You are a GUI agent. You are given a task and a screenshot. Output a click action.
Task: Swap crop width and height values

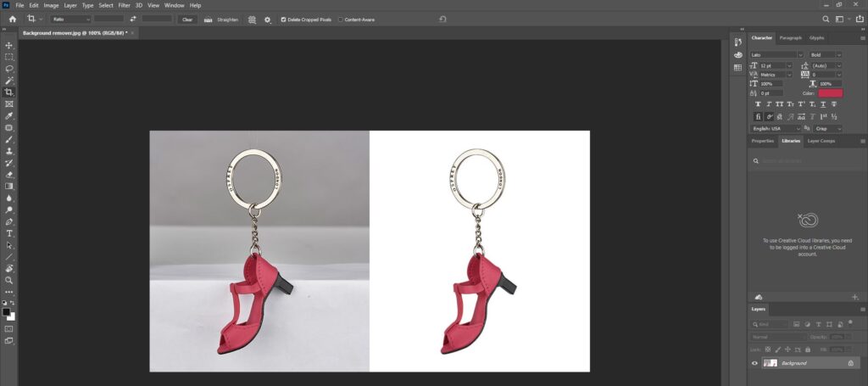[132, 19]
